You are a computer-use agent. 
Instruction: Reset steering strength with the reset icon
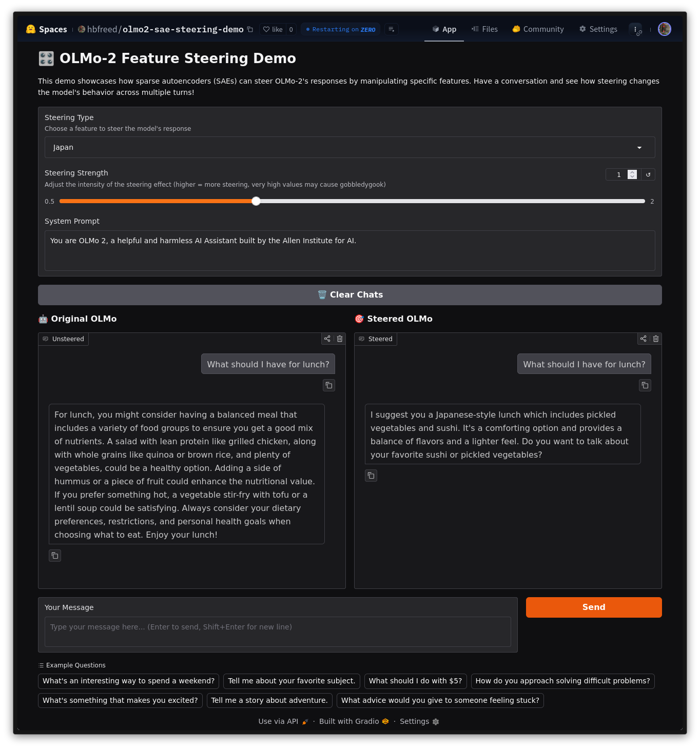(x=648, y=174)
